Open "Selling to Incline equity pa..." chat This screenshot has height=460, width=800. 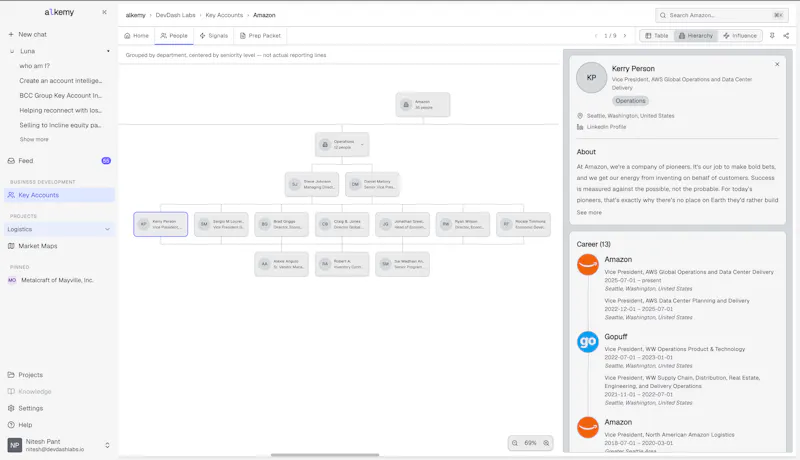60,125
